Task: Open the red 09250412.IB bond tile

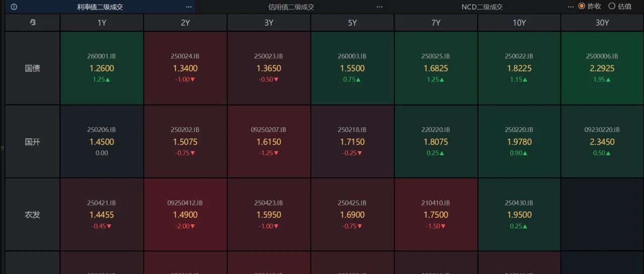Action: tap(185, 215)
